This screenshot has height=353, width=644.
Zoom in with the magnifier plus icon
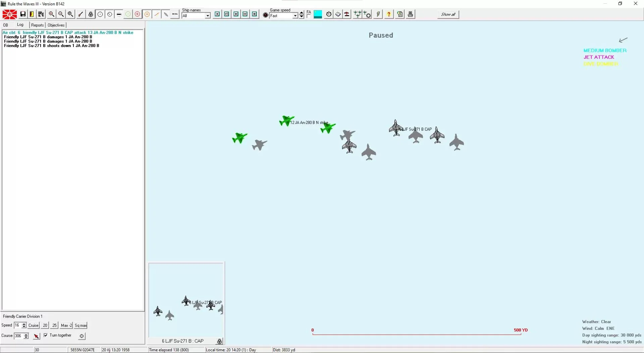[51, 14]
